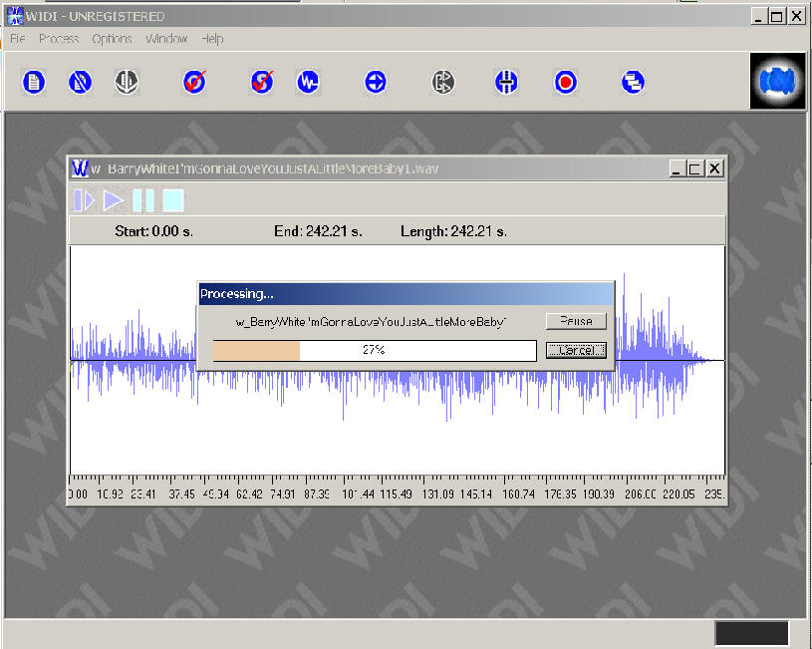Click the 10.92 mark on the time ruler

point(111,494)
